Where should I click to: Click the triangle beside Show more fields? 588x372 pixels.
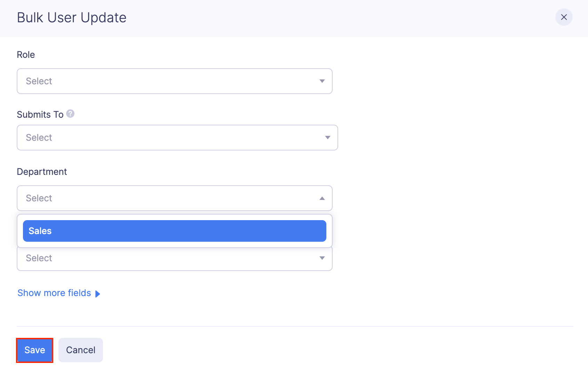tap(98, 294)
